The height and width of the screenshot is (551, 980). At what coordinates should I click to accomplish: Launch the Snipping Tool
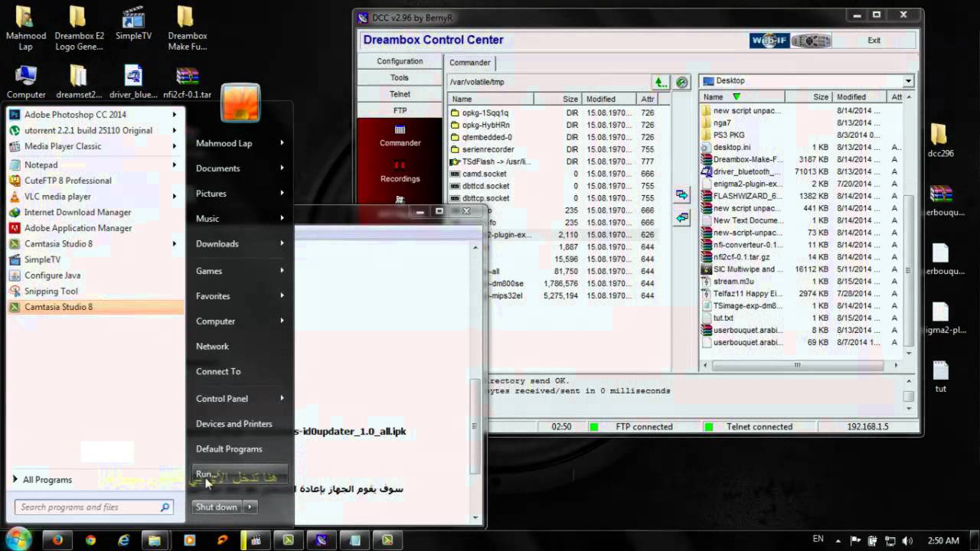click(51, 291)
